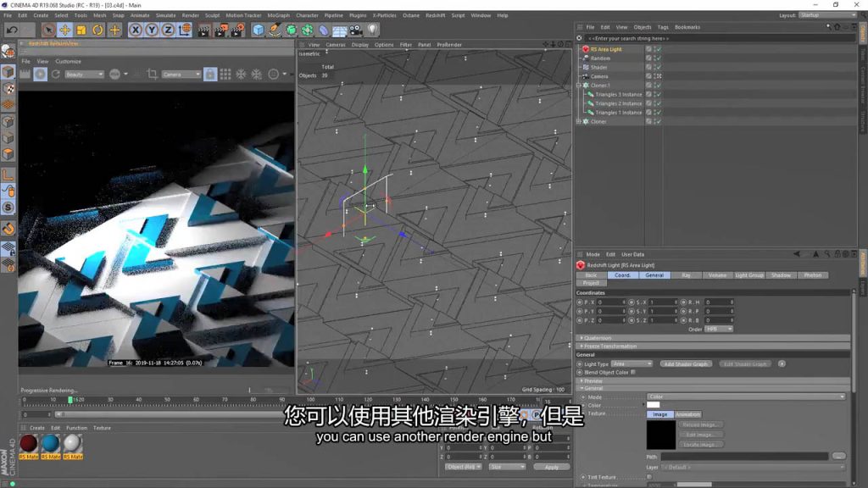Screen dimensions: 868x488
Task: Open the Beauty AOV dropdown
Action: coord(84,75)
